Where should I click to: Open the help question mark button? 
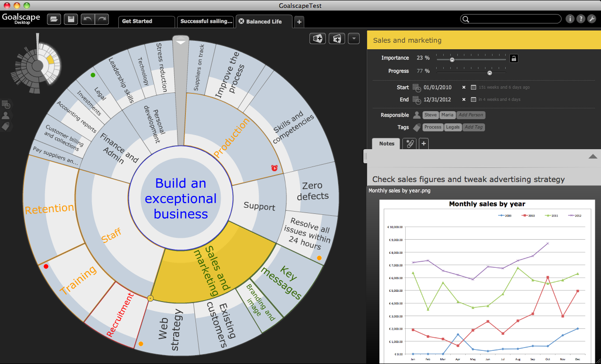coord(581,19)
